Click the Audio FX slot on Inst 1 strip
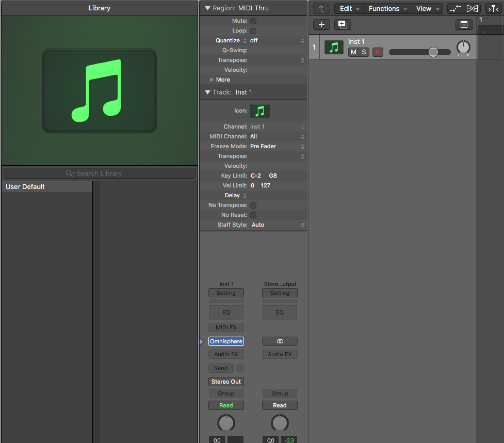Image resolution: width=504 pixels, height=443 pixels. pos(226,354)
